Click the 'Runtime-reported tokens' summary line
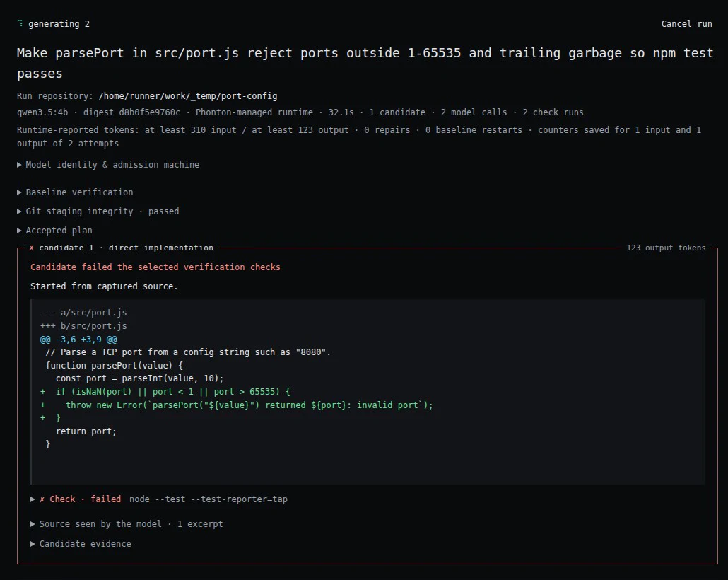The image size is (728, 580). 359,137
